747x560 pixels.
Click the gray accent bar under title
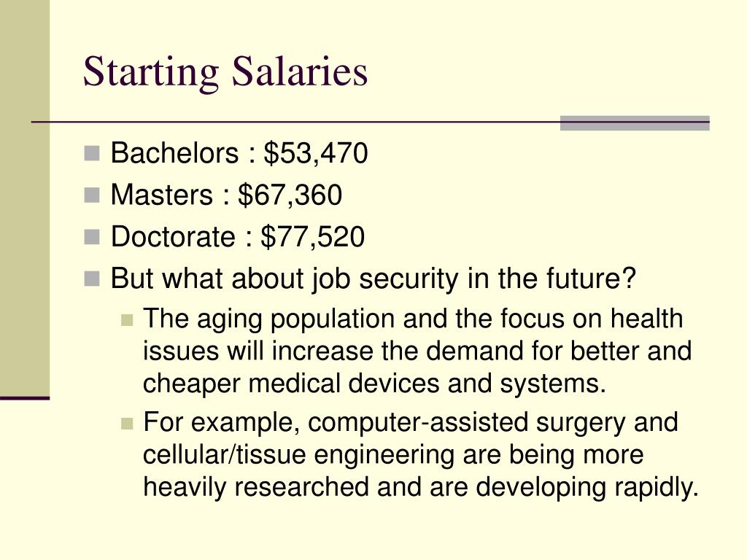coord(635,122)
